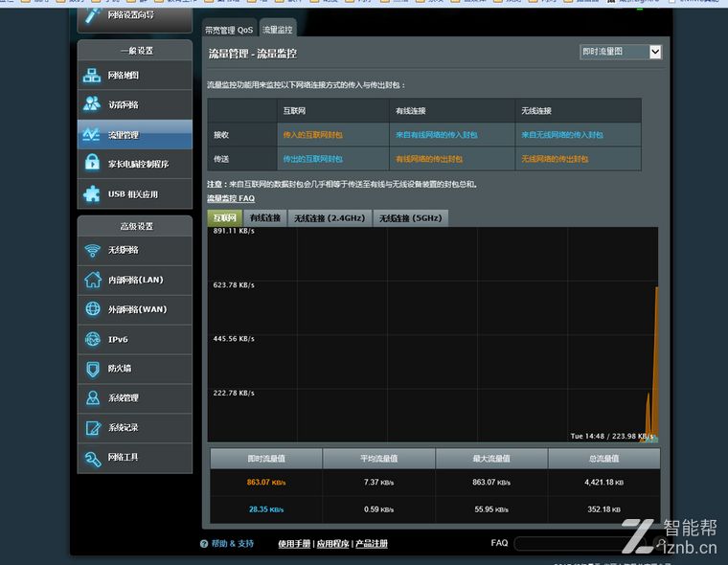The height and width of the screenshot is (565, 728).
Task: Open 内部网络(LAN) in the sidebar
Action: click(135, 280)
